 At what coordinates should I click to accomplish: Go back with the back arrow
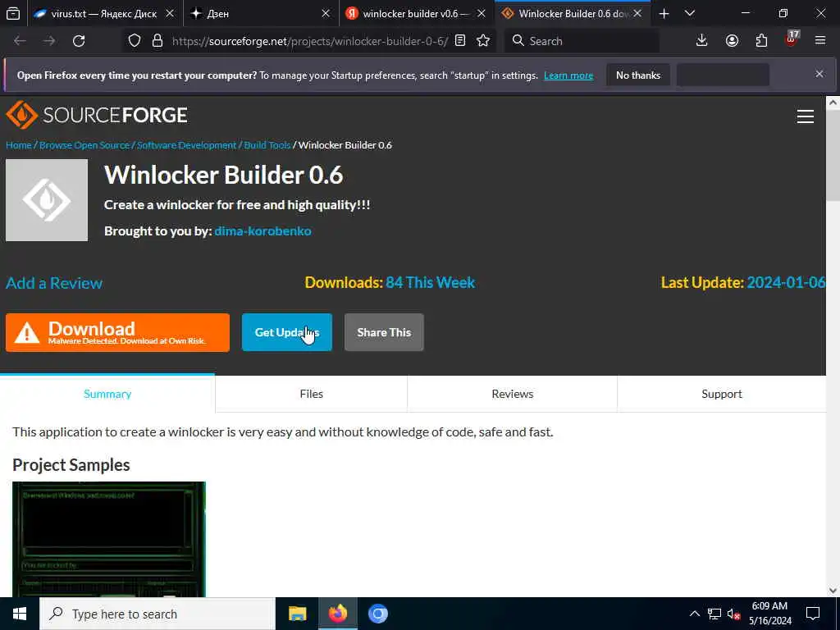point(20,41)
